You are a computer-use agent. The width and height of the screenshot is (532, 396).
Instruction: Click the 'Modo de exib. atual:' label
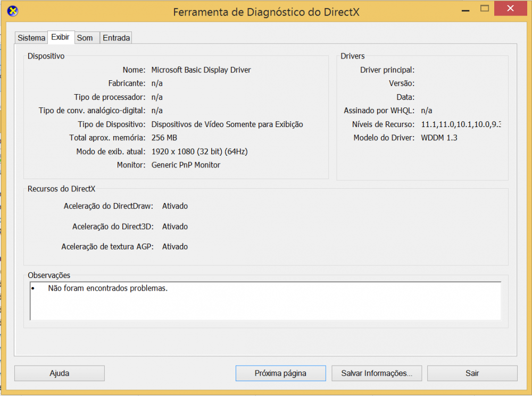(x=111, y=151)
